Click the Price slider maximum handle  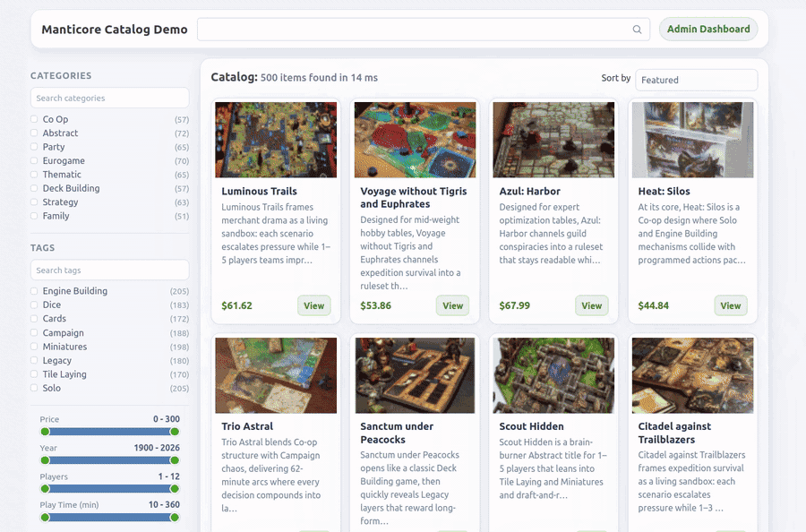[175, 432]
